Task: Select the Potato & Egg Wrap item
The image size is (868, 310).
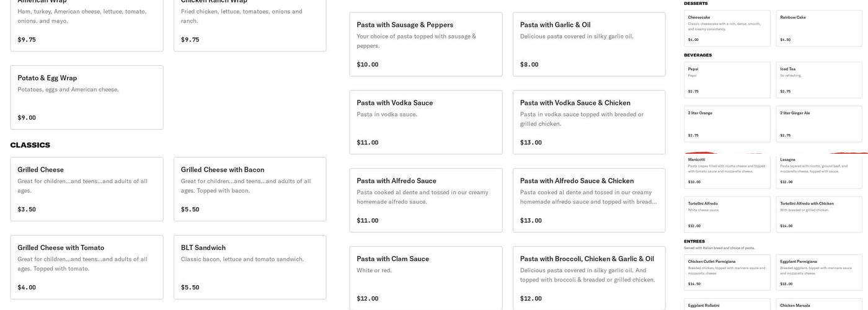Action: 87,97
